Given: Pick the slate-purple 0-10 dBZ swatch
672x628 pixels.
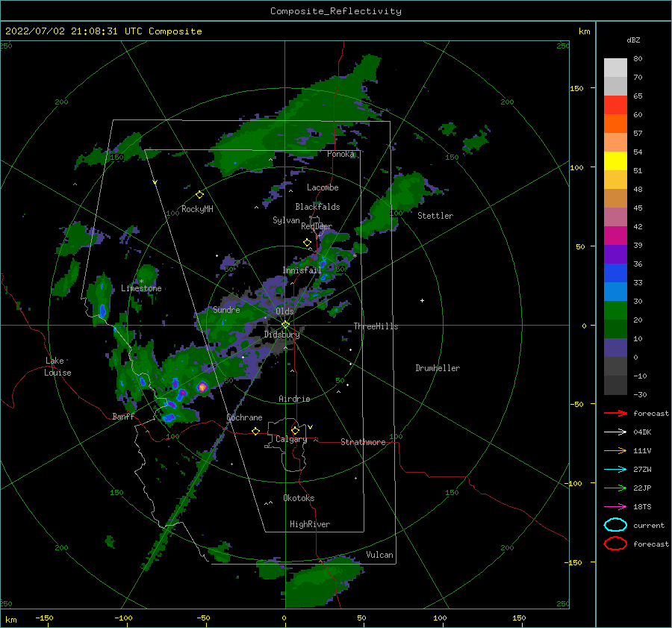Looking at the screenshot, I should pos(615,347).
